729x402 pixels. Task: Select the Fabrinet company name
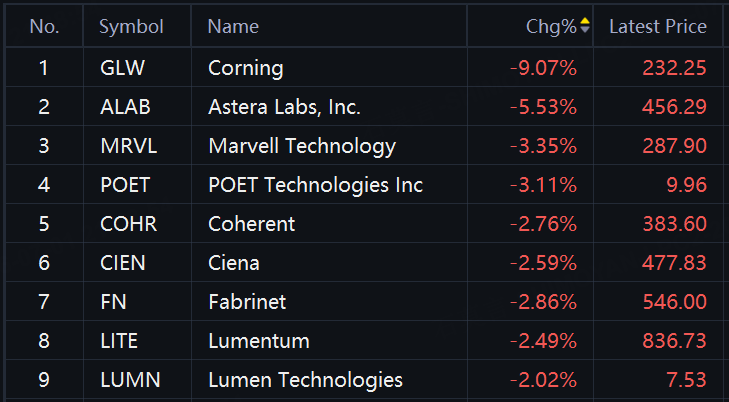[x=247, y=302]
